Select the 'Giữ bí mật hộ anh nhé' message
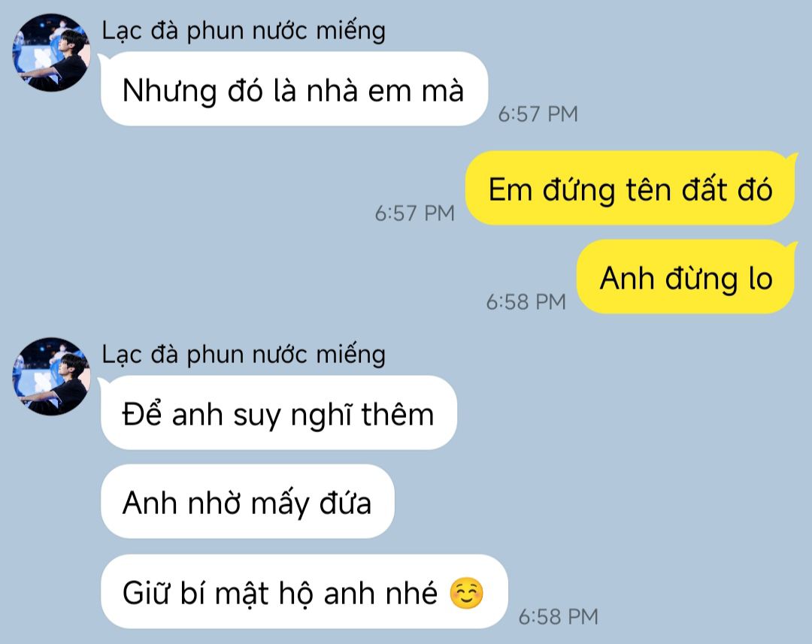812x644 pixels. tap(304, 591)
